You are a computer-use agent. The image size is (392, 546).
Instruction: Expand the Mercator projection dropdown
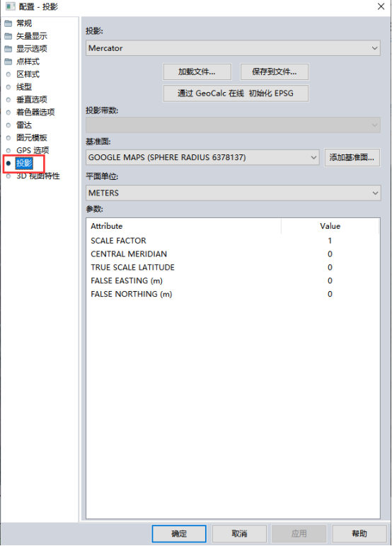233,48
